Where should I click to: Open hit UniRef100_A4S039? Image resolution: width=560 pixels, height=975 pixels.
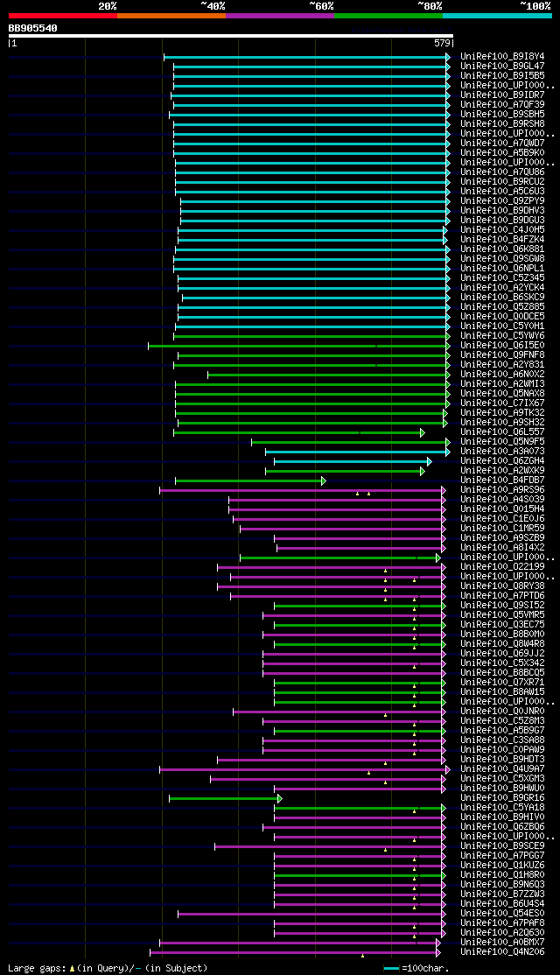tap(502, 500)
